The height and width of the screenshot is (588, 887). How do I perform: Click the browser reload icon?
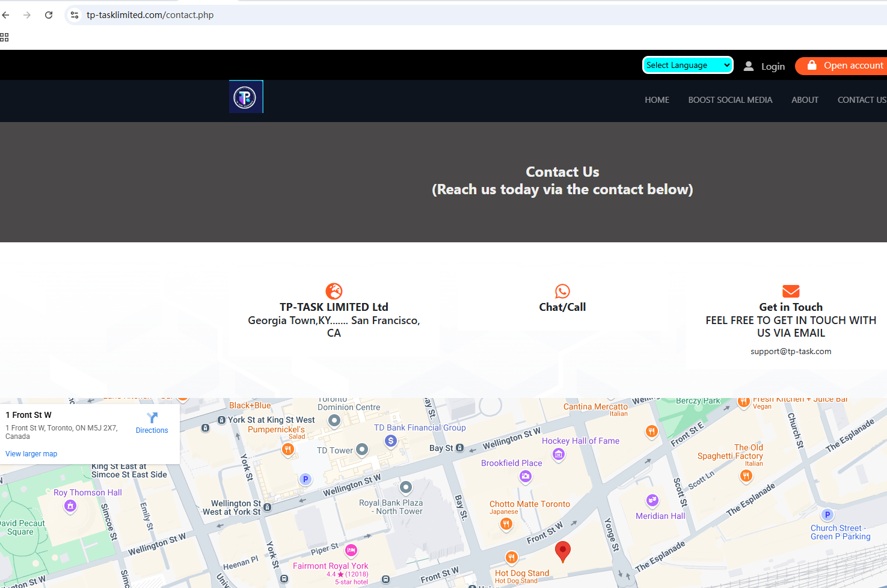point(49,15)
